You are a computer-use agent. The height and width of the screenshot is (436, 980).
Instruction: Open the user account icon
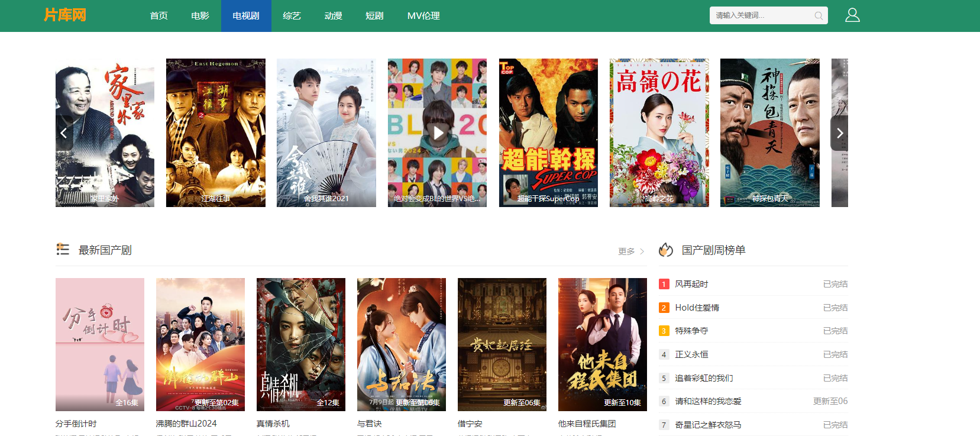pos(852,15)
